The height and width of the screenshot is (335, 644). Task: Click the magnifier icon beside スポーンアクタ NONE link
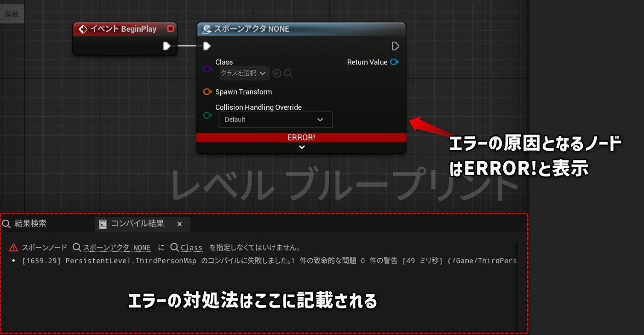pos(76,247)
